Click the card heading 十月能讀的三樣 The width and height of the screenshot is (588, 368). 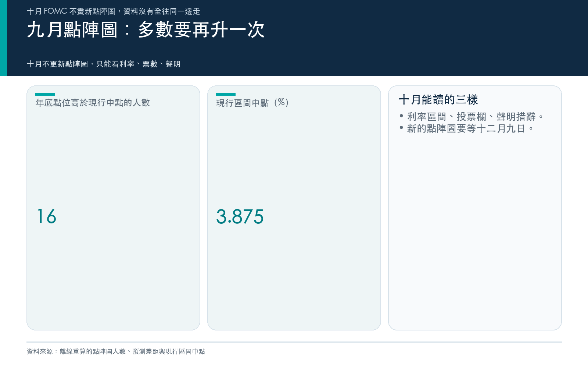pos(438,100)
